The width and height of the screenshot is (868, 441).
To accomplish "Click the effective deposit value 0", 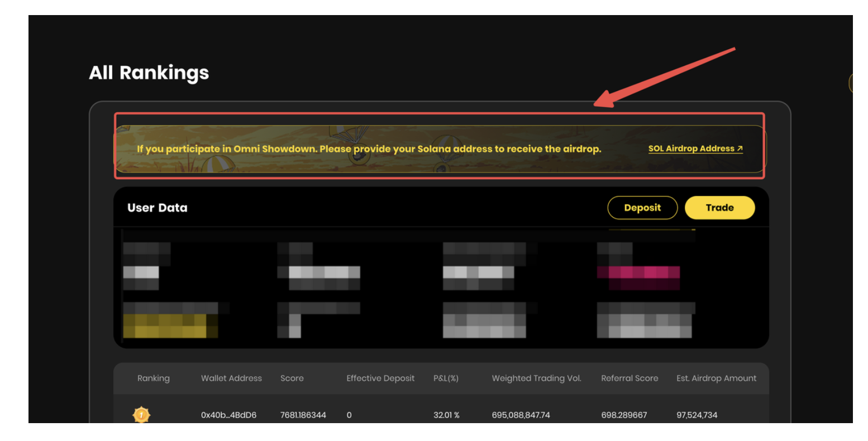I will click(x=349, y=415).
